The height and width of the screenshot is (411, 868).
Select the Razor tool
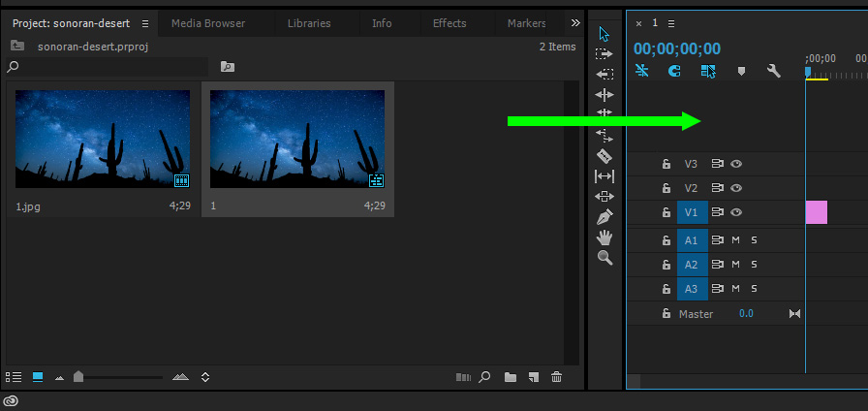604,156
